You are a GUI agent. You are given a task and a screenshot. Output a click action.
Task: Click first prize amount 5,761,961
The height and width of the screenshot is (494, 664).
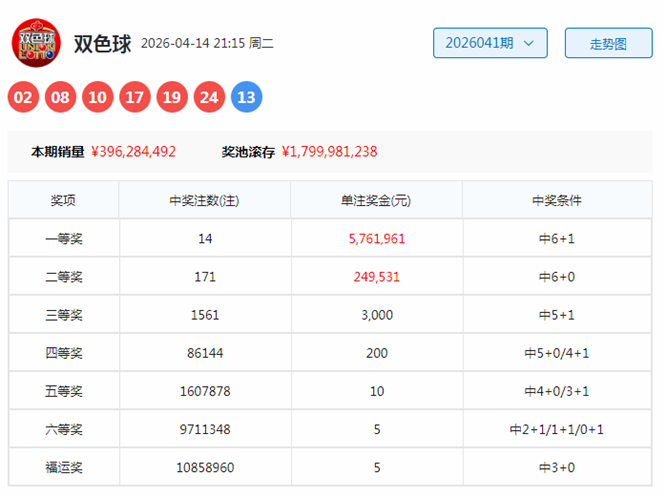tap(377, 239)
